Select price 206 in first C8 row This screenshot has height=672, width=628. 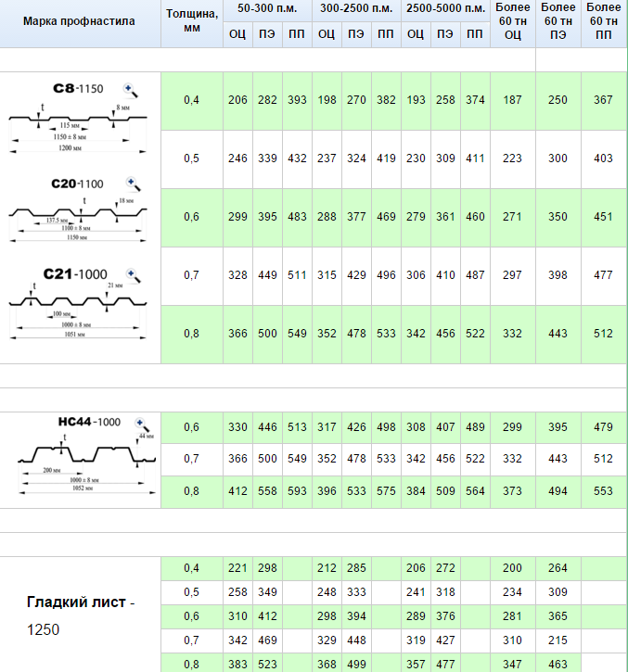tap(237, 100)
